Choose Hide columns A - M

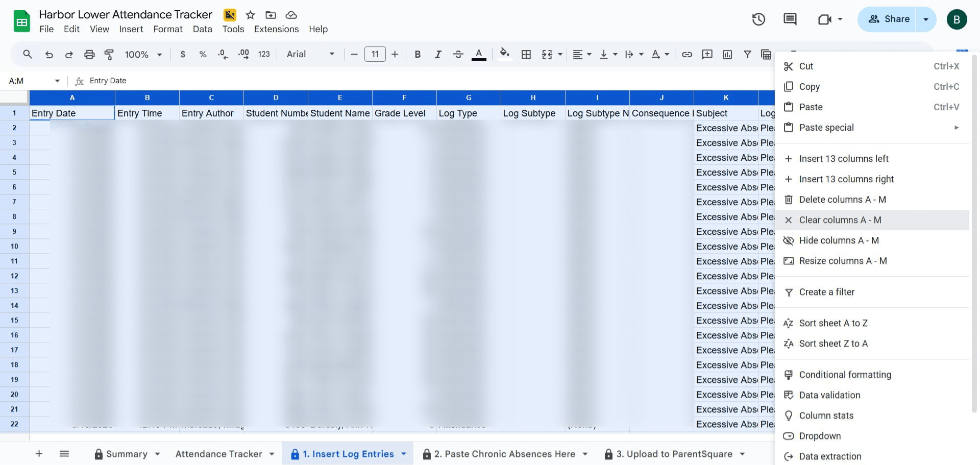872,240
